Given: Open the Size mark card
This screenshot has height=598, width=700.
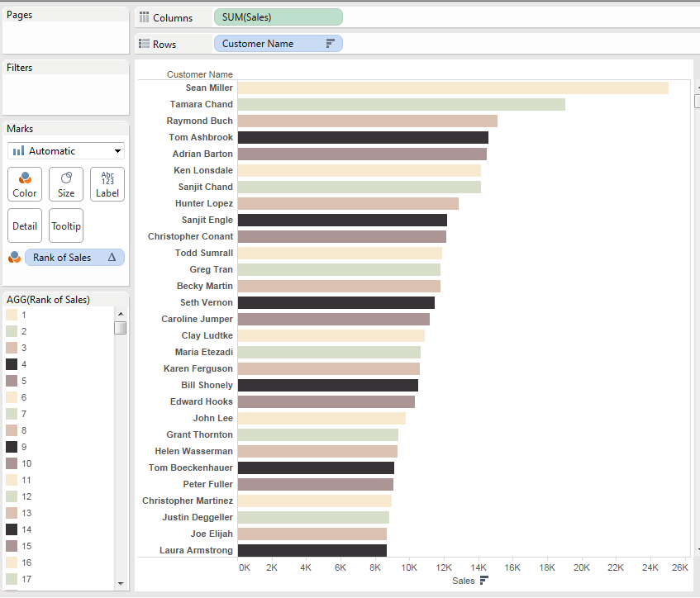Looking at the screenshot, I should pos(66,183).
